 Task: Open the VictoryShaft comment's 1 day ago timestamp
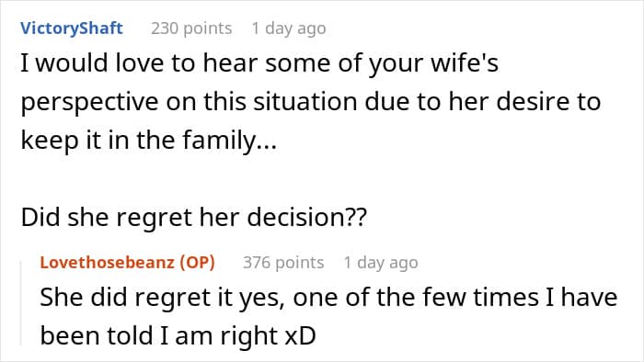tap(289, 28)
